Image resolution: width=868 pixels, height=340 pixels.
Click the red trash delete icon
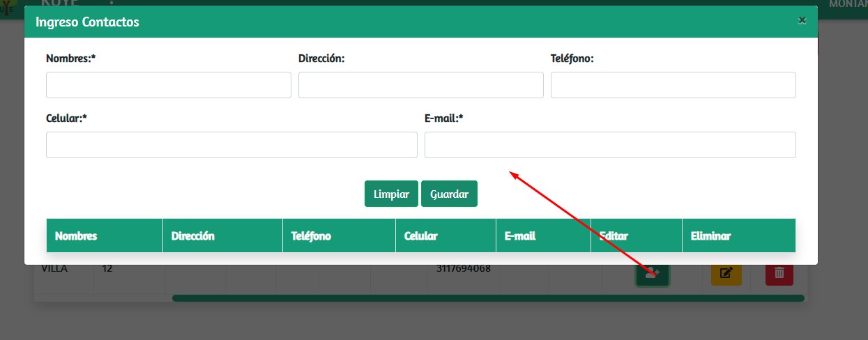click(779, 273)
